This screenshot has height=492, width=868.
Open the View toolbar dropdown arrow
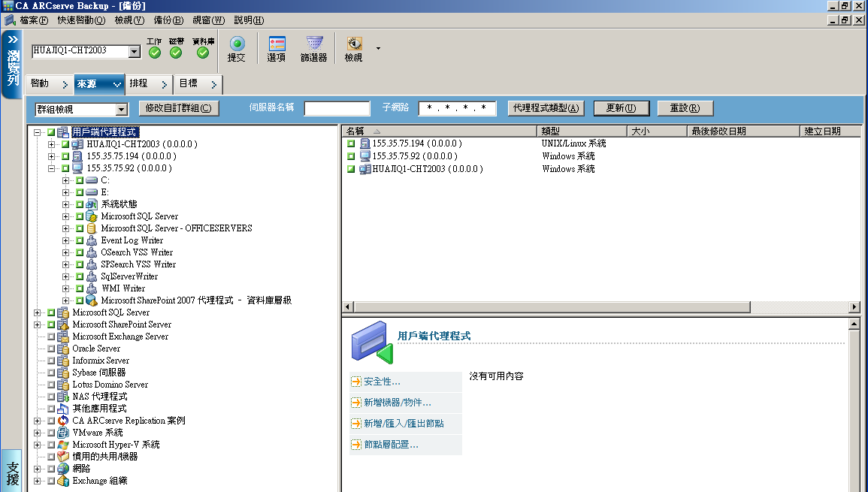coord(378,49)
